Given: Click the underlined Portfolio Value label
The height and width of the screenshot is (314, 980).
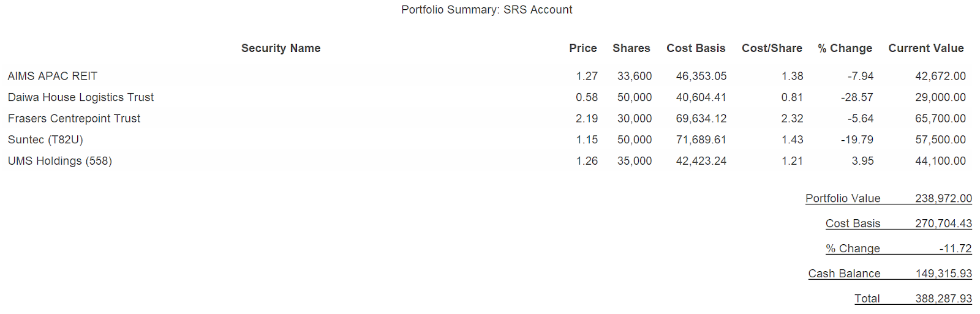Looking at the screenshot, I should (x=843, y=198).
